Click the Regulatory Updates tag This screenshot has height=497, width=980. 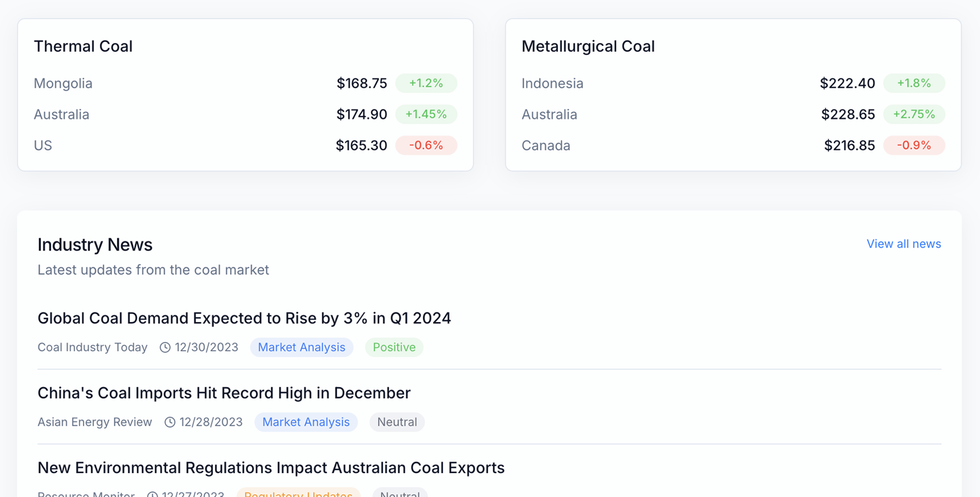(298, 494)
